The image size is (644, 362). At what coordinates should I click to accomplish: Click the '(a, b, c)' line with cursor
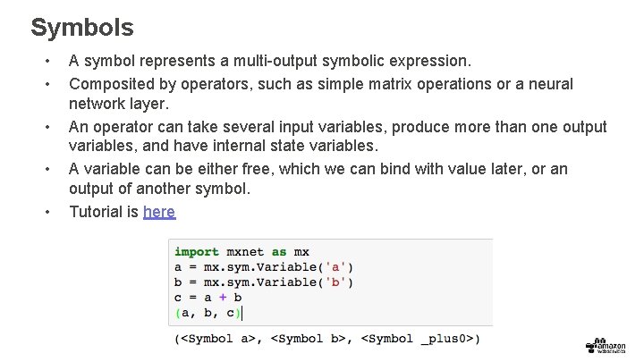[x=208, y=313]
